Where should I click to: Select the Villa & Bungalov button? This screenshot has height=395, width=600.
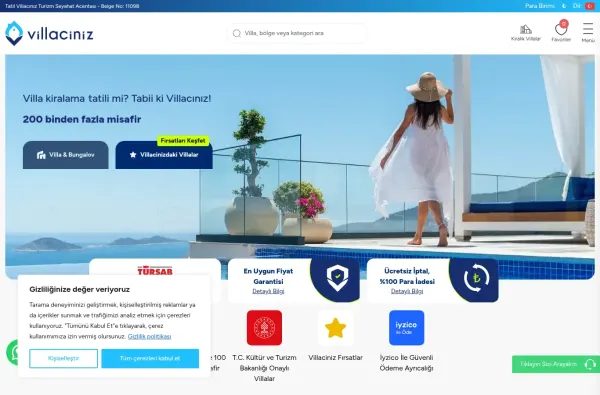coord(66,155)
